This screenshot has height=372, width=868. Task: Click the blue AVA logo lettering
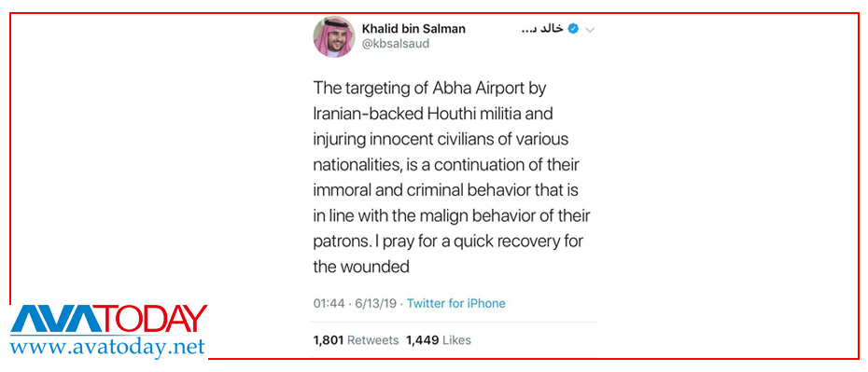coord(55,319)
